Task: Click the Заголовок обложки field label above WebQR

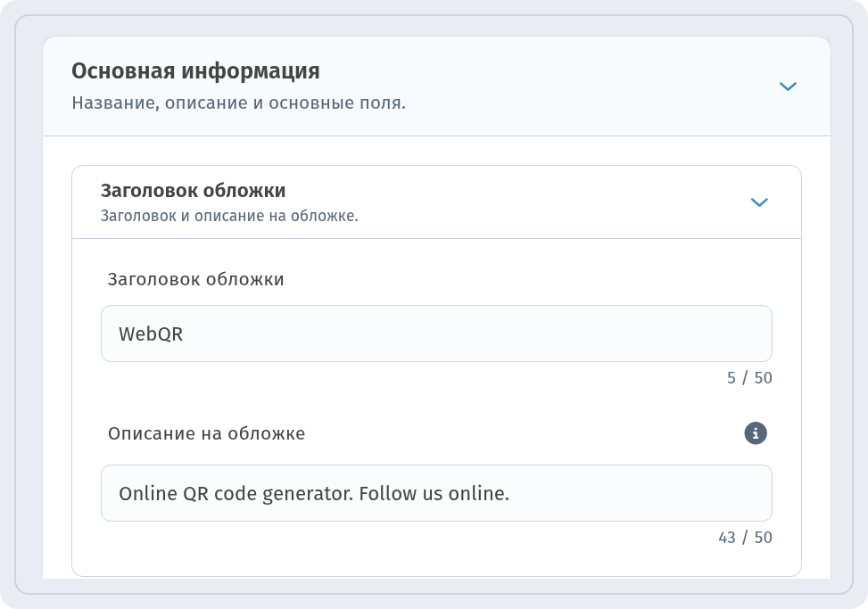Action: tap(195, 279)
